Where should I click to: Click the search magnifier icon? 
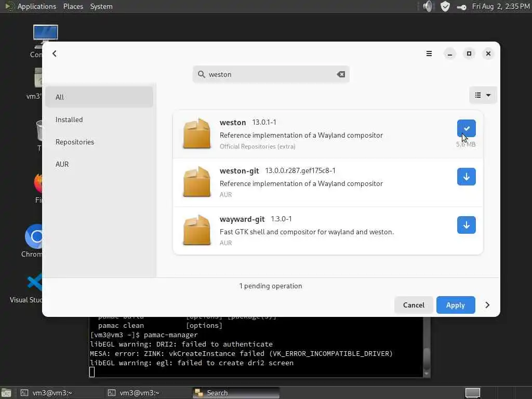point(201,74)
